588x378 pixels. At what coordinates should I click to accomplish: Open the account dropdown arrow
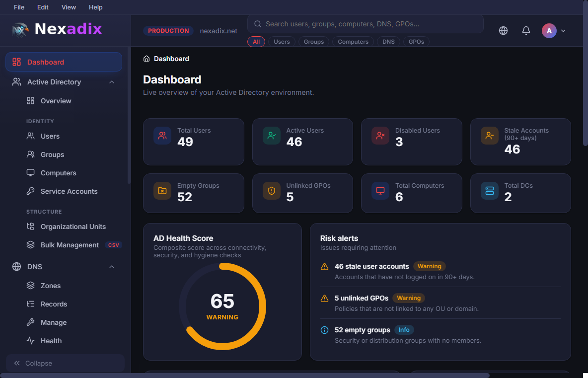(x=563, y=31)
